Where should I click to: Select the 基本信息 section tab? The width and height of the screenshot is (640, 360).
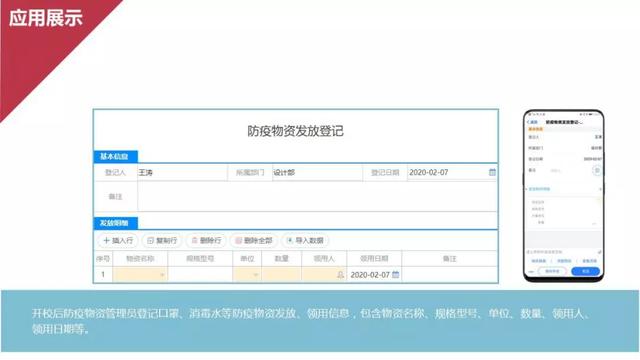point(115,156)
